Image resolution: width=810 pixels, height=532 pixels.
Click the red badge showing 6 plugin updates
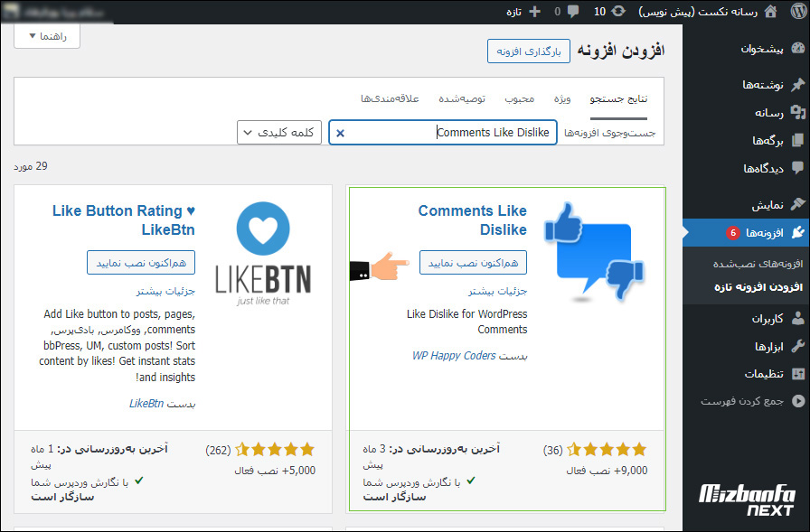(x=732, y=233)
